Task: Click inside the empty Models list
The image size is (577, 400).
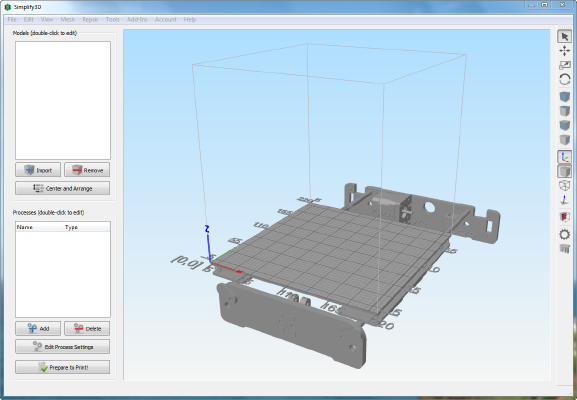Action: coord(63,100)
